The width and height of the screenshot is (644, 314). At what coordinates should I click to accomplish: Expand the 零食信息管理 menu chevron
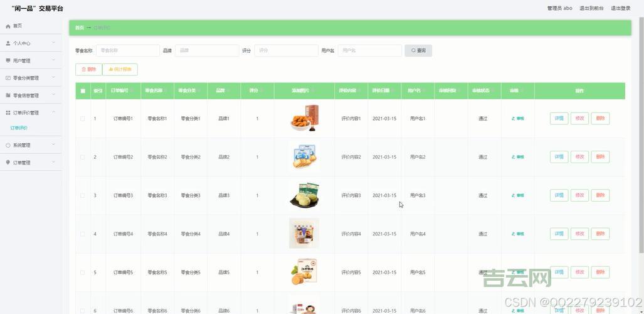click(53, 95)
